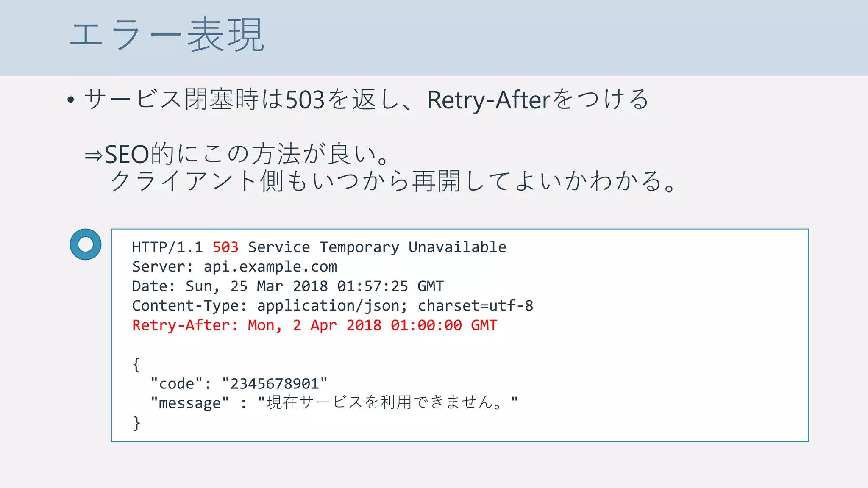Click the 'Date: Sun, 25 Mar 2018' line
868x488 pixels.
tap(288, 286)
